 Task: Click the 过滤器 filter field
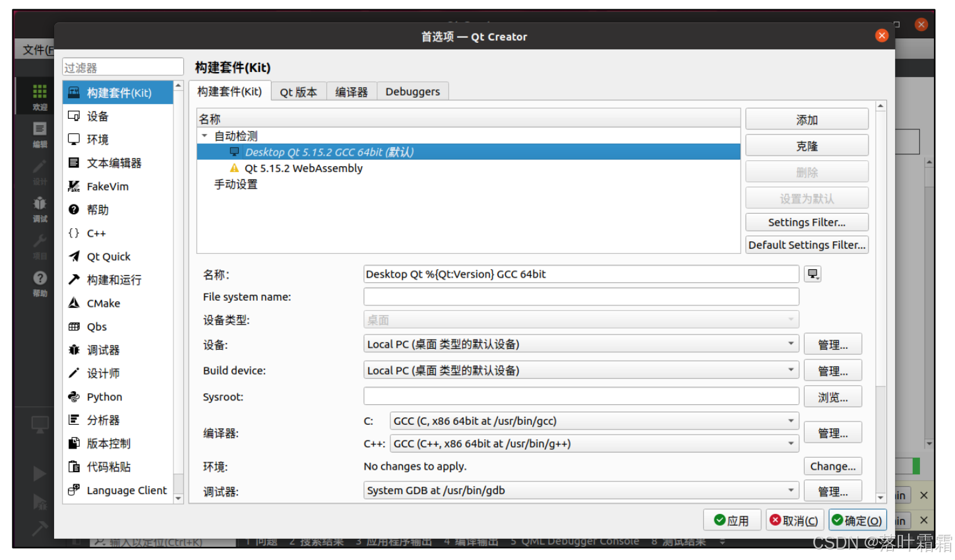point(123,67)
